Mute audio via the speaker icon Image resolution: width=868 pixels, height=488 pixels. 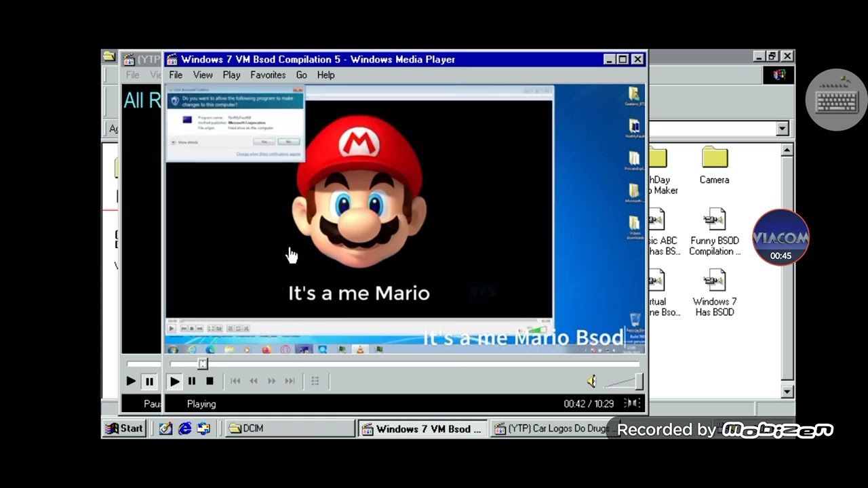pyautogui.click(x=592, y=382)
